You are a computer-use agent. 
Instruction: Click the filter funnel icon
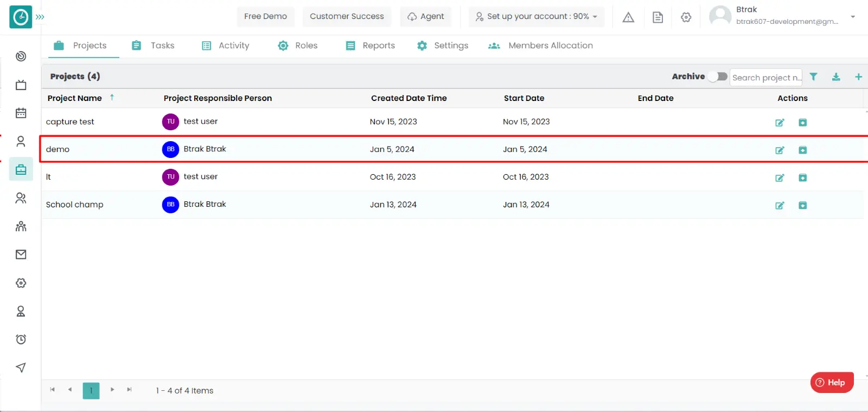coord(813,77)
